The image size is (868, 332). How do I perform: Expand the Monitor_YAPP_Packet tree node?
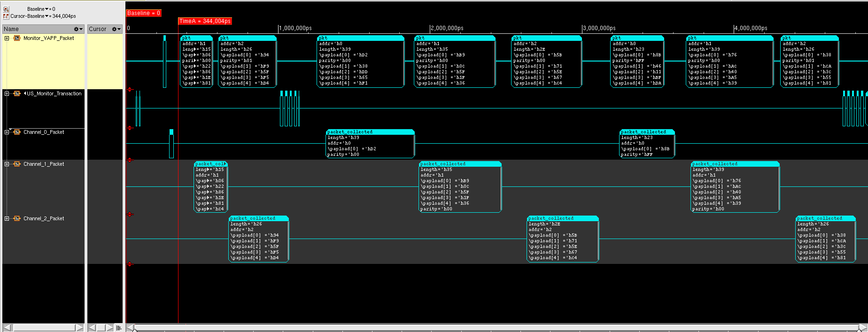(7, 39)
